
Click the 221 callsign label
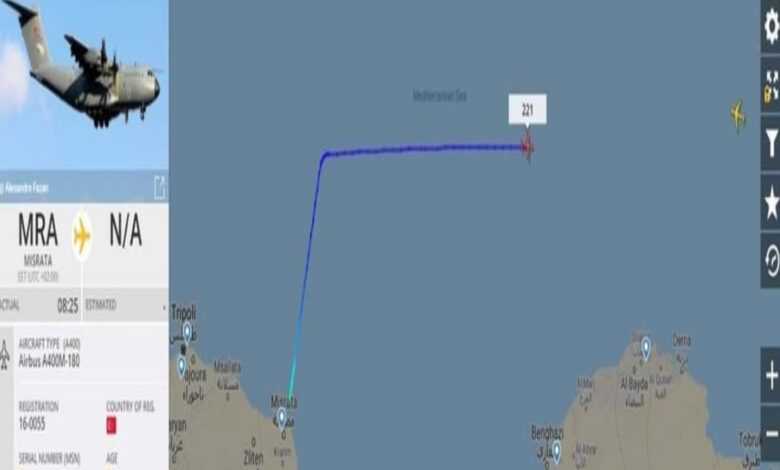pyautogui.click(x=527, y=109)
